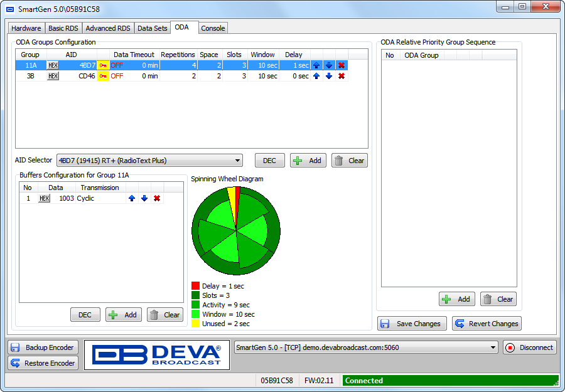This screenshot has height=392, width=565.
Task: Delete buffer 1 with red X icon
Action: pos(157,198)
